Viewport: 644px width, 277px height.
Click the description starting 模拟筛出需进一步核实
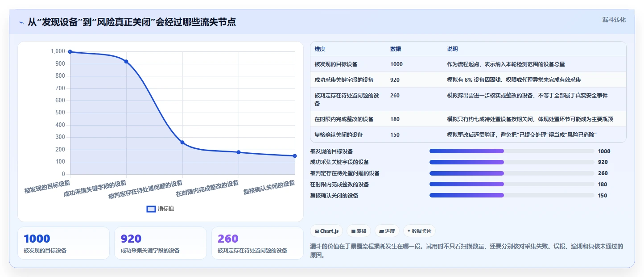click(528, 96)
